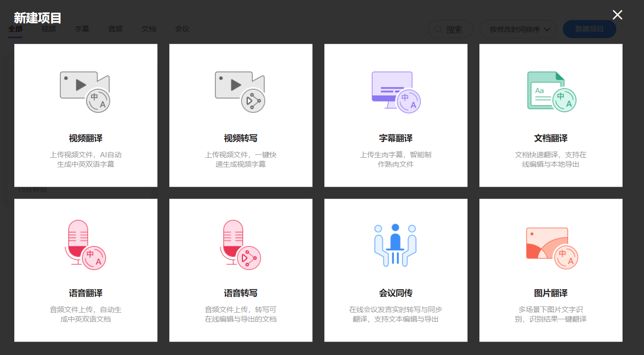Viewport: 644px width, 355px height.
Task: Switch to the 字幕 tab
Action: (x=82, y=29)
